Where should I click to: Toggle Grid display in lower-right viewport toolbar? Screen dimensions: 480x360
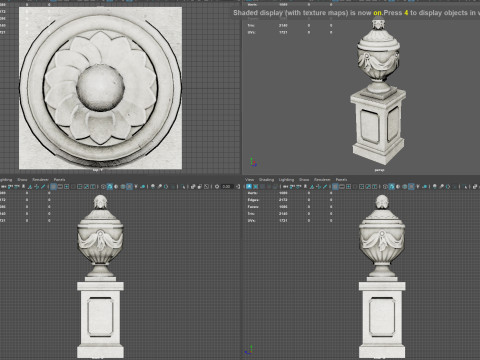pos(335,187)
